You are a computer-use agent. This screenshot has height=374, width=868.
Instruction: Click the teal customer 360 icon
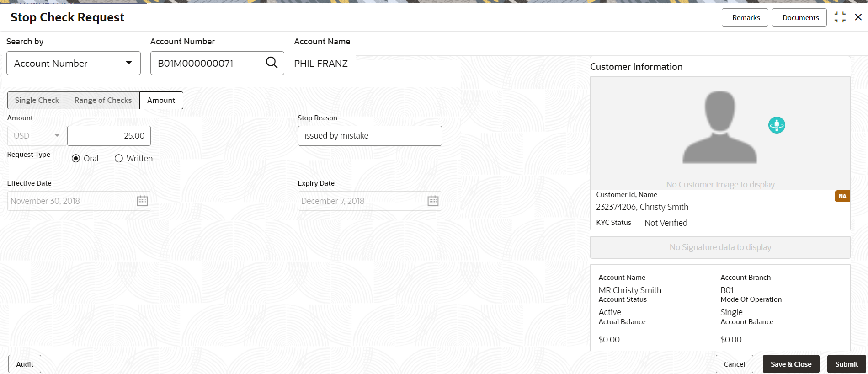[777, 125]
